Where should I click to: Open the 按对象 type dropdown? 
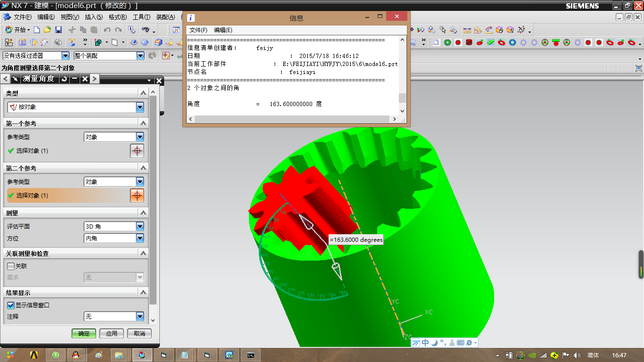tap(140, 107)
